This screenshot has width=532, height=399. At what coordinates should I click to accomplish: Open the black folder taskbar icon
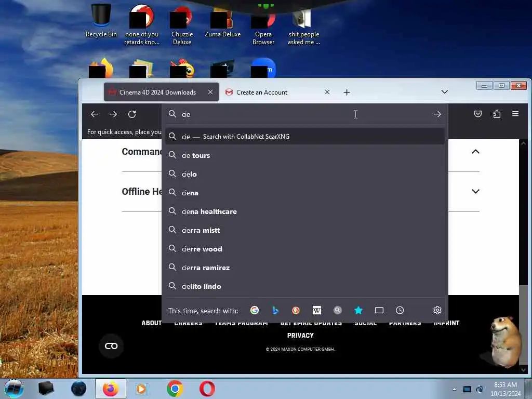tap(46, 389)
